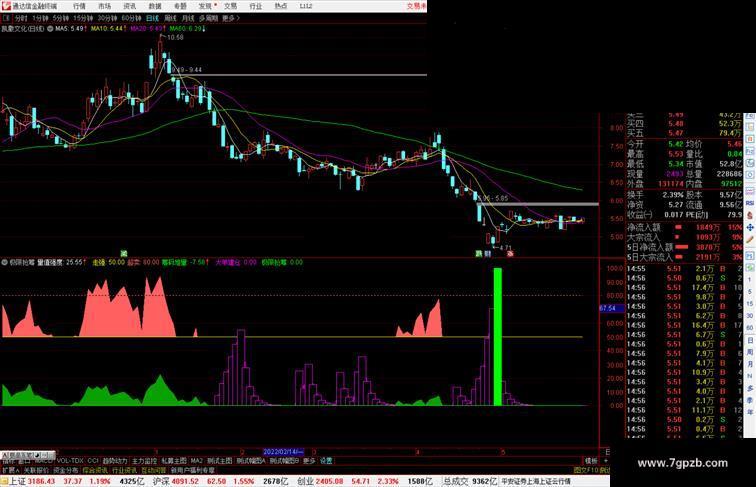Expand 更多 in indicator tab bar
This screenshot has height=487, width=756.
coord(309,461)
